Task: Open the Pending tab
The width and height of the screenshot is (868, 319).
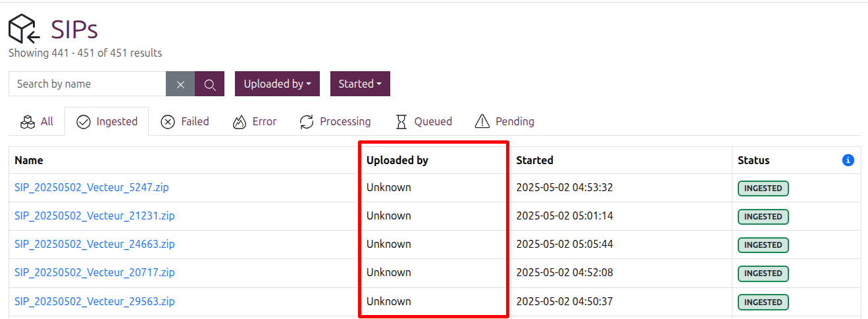Action: pos(504,121)
